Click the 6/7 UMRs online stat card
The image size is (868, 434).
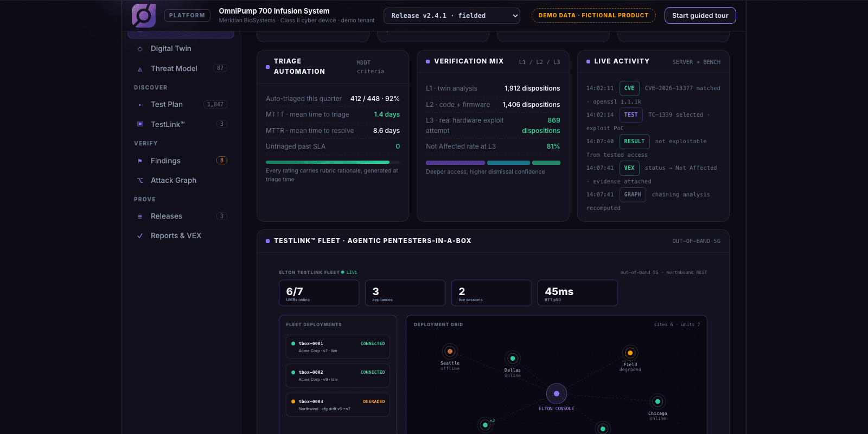[319, 293]
